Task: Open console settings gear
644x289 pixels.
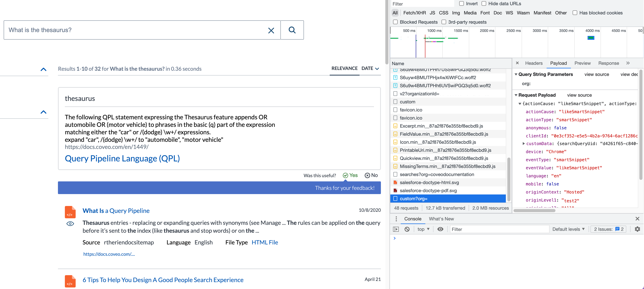Action: click(x=637, y=229)
